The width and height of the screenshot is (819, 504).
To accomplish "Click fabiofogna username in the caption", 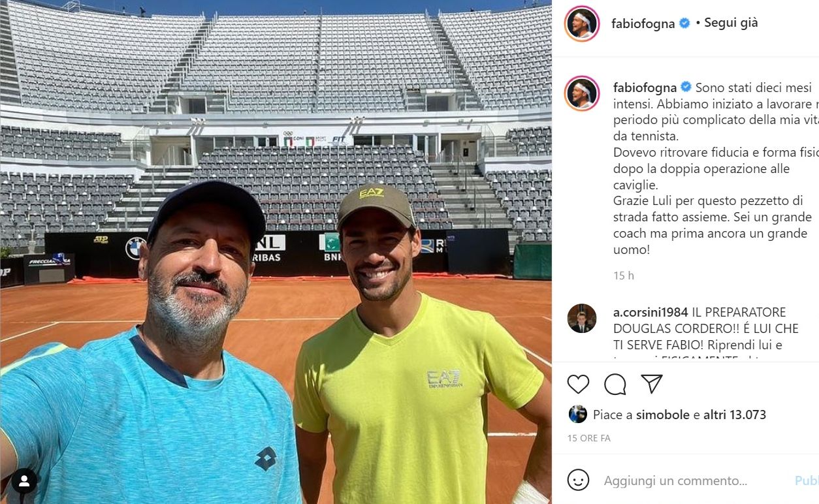I will point(645,87).
